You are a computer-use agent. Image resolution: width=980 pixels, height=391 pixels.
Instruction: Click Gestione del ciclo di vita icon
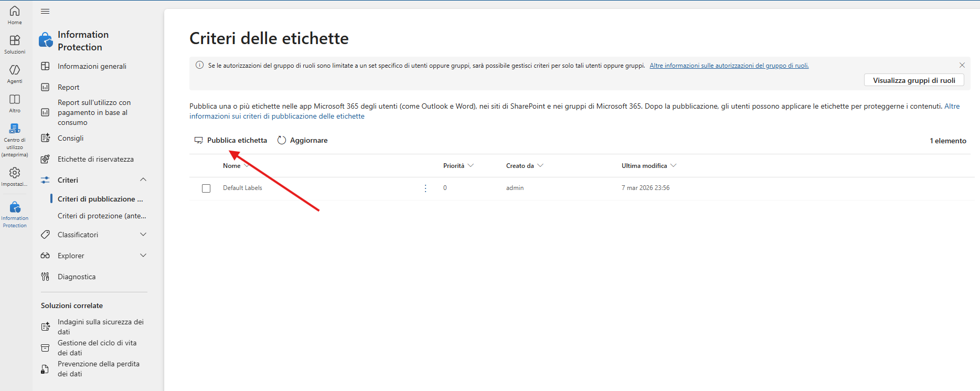click(x=46, y=347)
